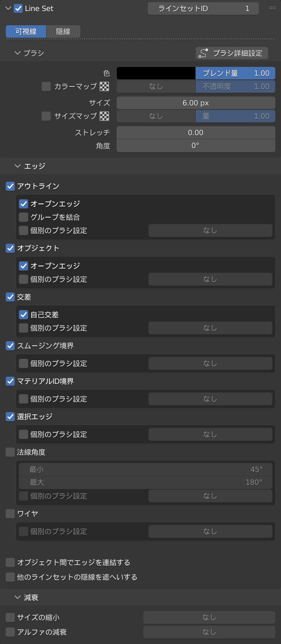Switch to the 可視線 tab

26,31
